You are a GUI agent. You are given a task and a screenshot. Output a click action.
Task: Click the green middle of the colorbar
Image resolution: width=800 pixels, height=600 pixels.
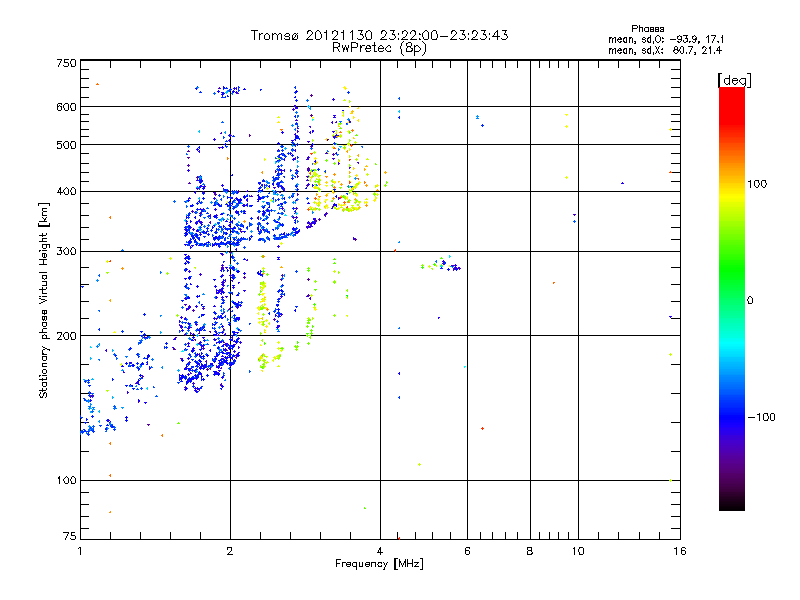(732, 270)
